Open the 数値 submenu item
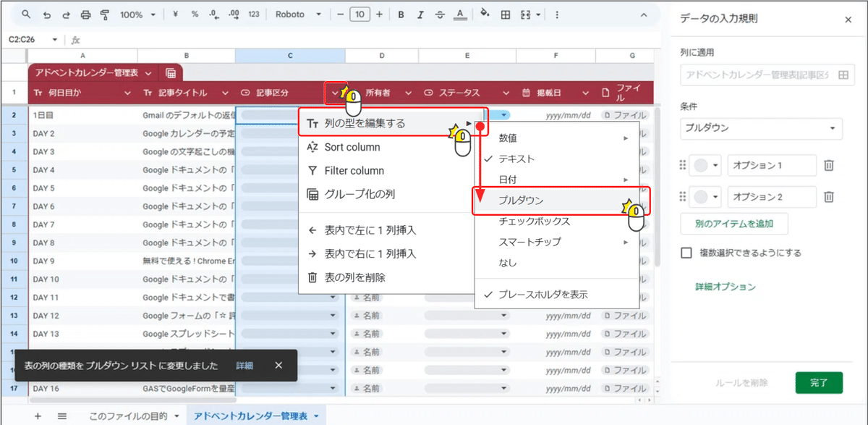 pos(557,138)
